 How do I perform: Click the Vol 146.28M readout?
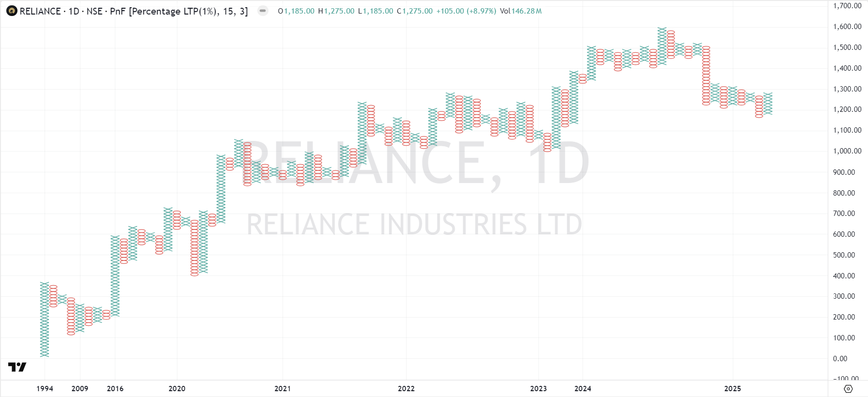pyautogui.click(x=521, y=11)
